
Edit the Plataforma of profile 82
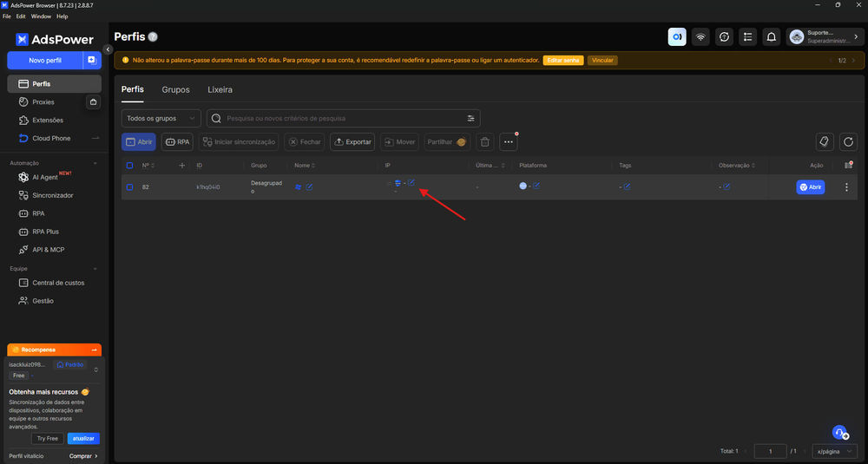coord(536,186)
